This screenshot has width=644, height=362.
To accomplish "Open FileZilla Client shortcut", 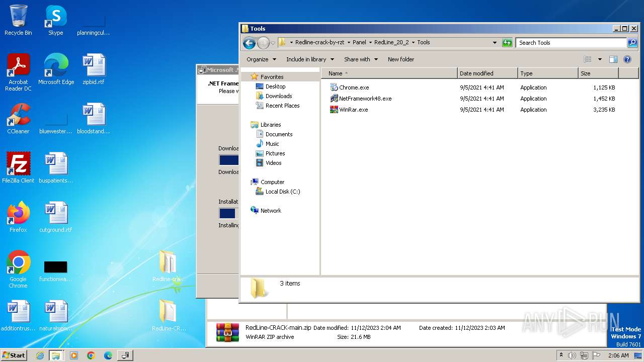I will [x=18, y=168].
